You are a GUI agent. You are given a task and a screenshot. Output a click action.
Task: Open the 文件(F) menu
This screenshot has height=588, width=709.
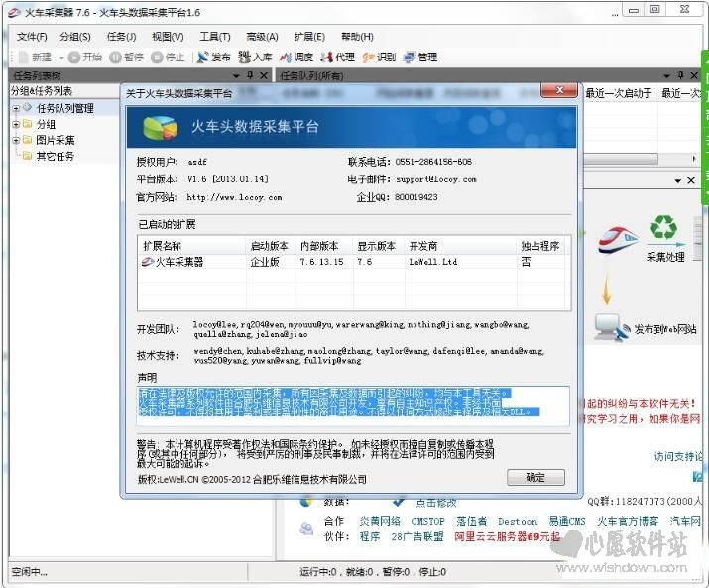(32, 37)
